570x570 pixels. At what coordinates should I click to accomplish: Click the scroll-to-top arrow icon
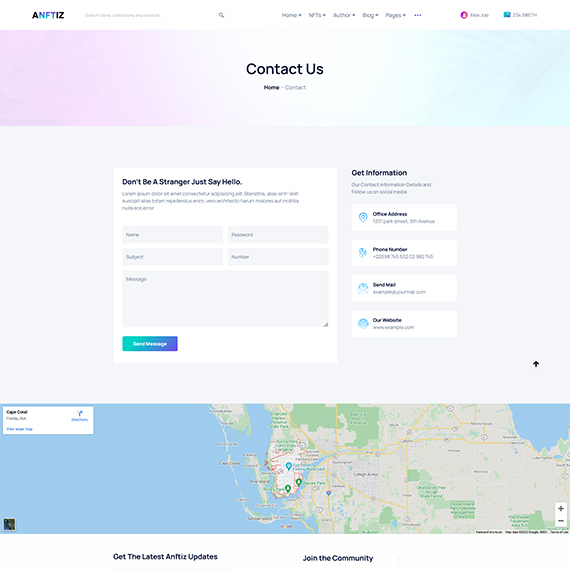pyautogui.click(x=536, y=364)
